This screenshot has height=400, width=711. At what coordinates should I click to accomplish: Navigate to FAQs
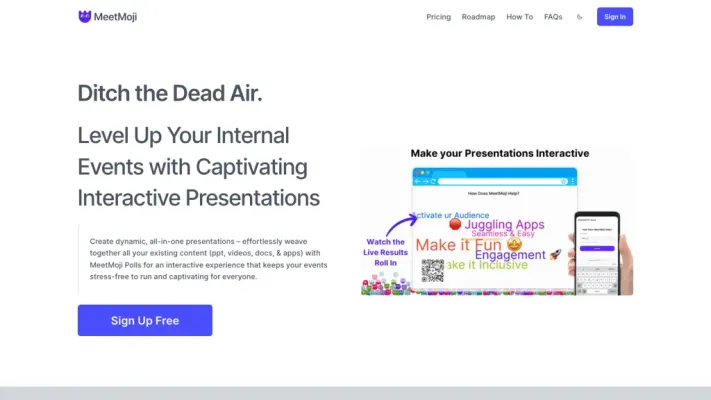pyautogui.click(x=553, y=17)
